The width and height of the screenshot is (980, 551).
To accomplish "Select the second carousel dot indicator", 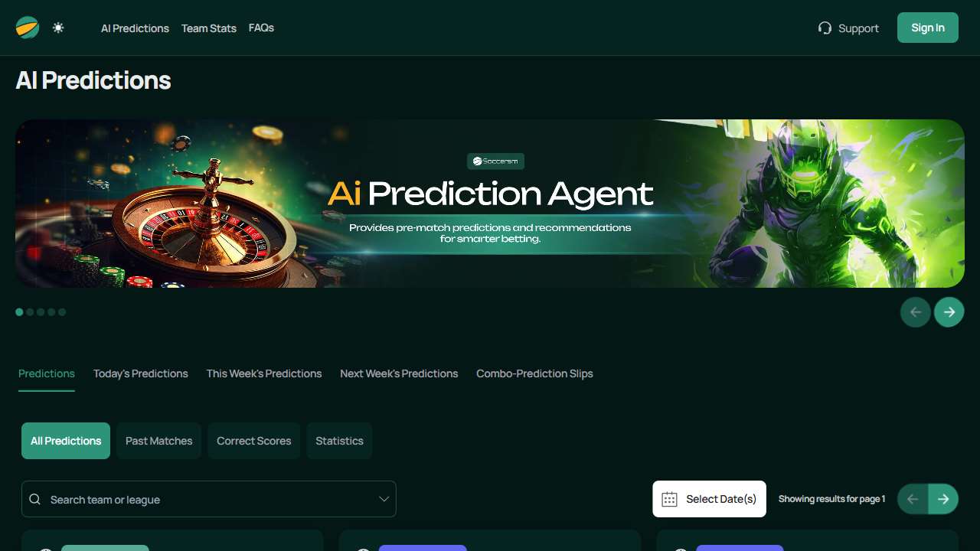I will (30, 312).
